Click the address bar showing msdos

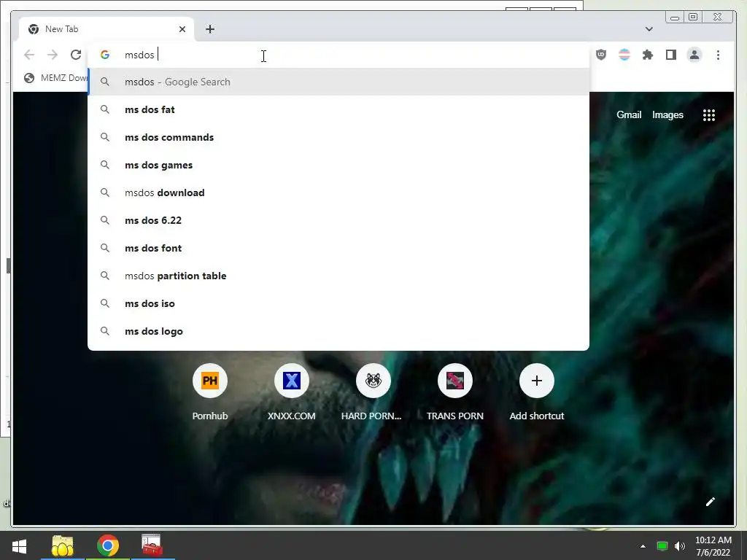pyautogui.click(x=338, y=55)
